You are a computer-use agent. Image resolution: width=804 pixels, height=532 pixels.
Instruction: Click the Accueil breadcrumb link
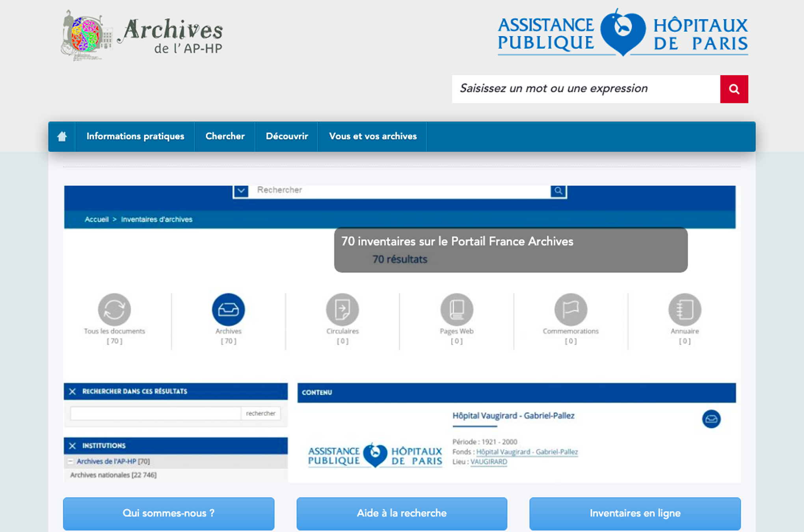(x=97, y=219)
